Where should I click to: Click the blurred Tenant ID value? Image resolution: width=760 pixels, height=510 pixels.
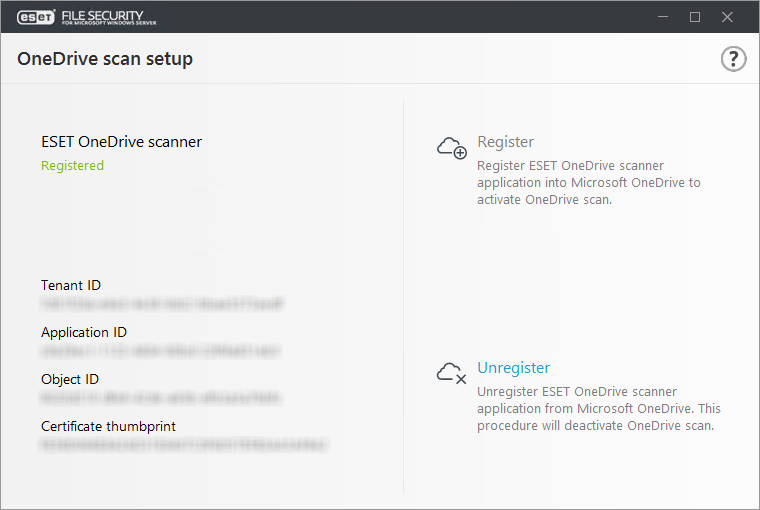tap(162, 304)
